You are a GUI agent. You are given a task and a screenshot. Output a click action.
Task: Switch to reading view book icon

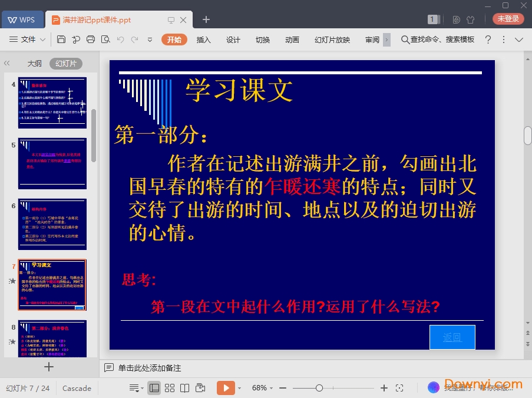[x=184, y=388]
